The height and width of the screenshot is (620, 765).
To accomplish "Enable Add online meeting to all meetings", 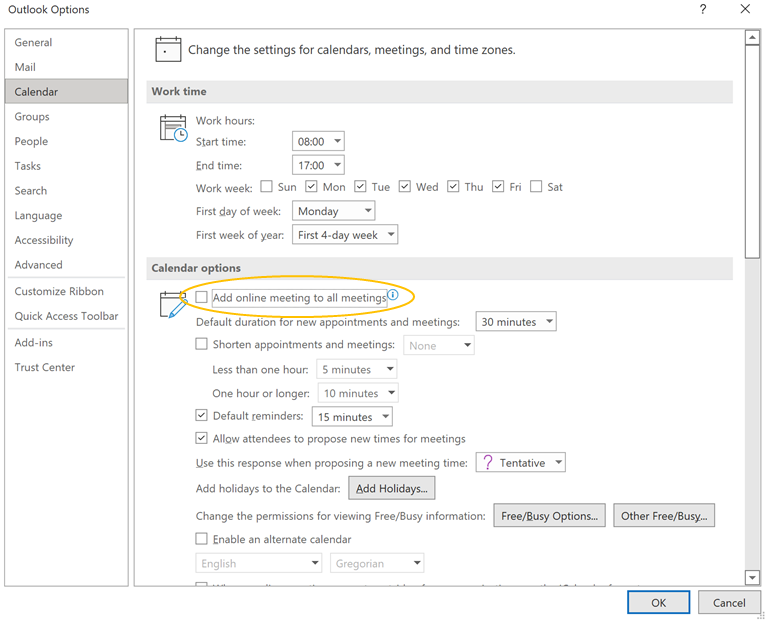I will point(202,298).
